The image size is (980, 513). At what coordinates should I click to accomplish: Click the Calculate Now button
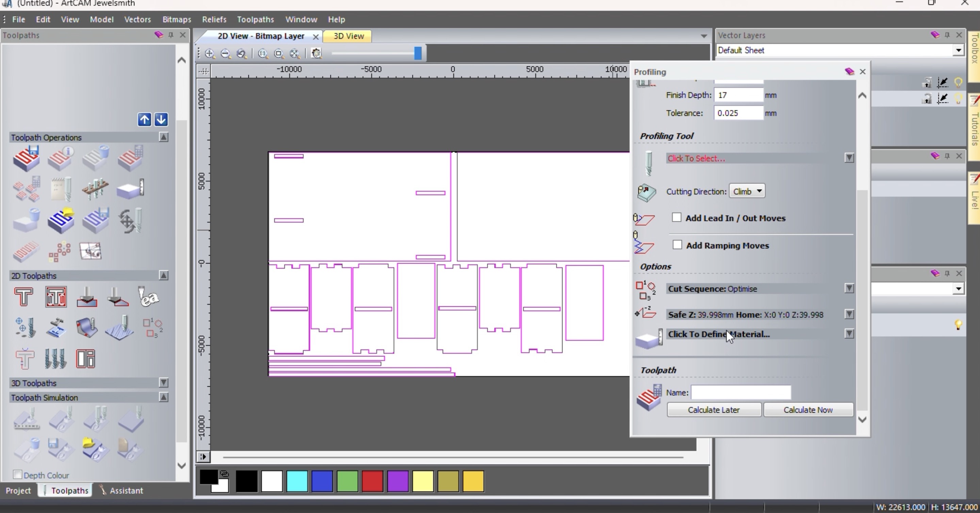point(808,410)
